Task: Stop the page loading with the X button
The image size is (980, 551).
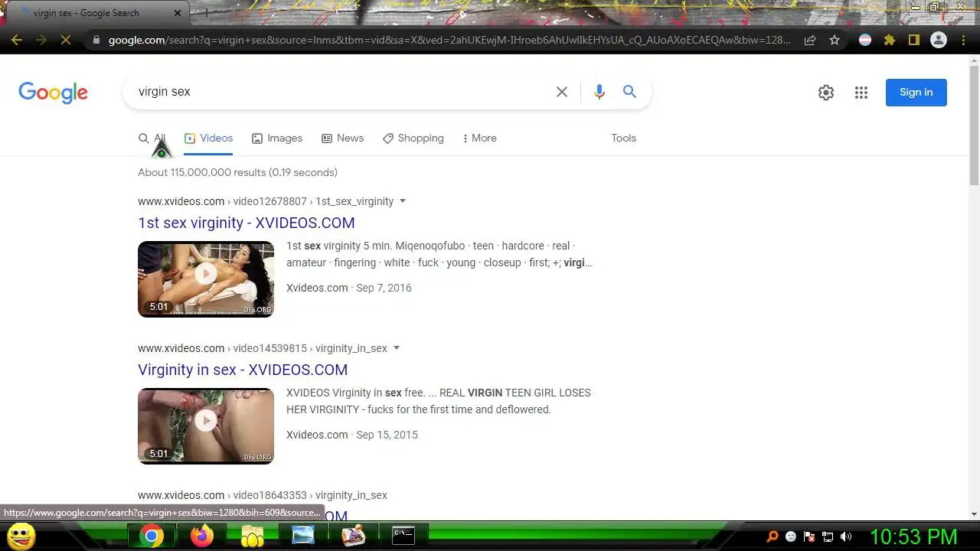Action: coord(66,40)
